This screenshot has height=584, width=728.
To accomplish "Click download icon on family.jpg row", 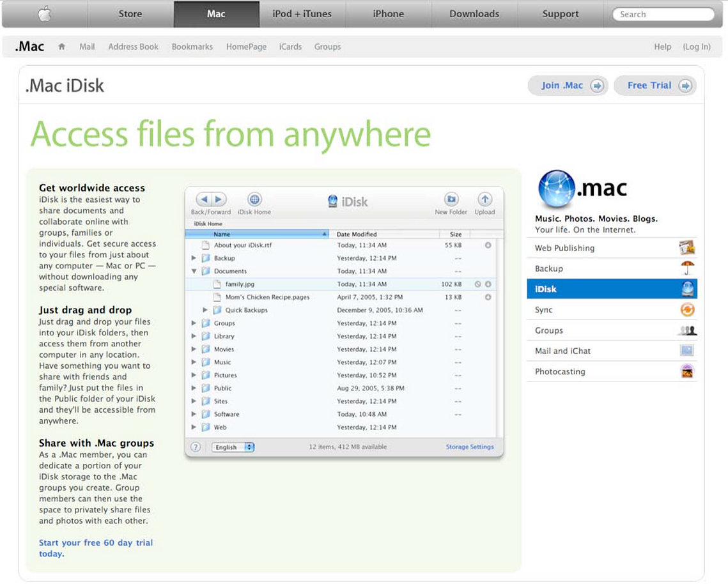I will tap(488, 284).
